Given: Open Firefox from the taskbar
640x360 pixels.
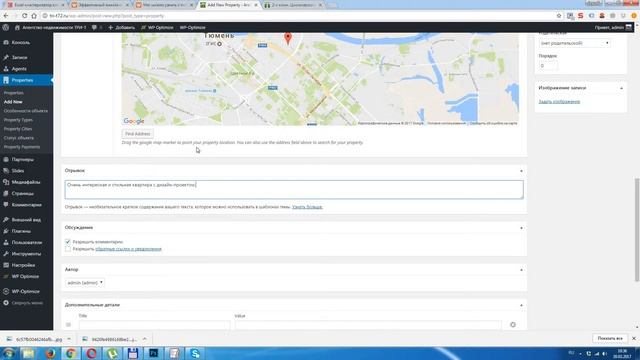Looking at the screenshot, I should pyautogui.click(x=50, y=353).
